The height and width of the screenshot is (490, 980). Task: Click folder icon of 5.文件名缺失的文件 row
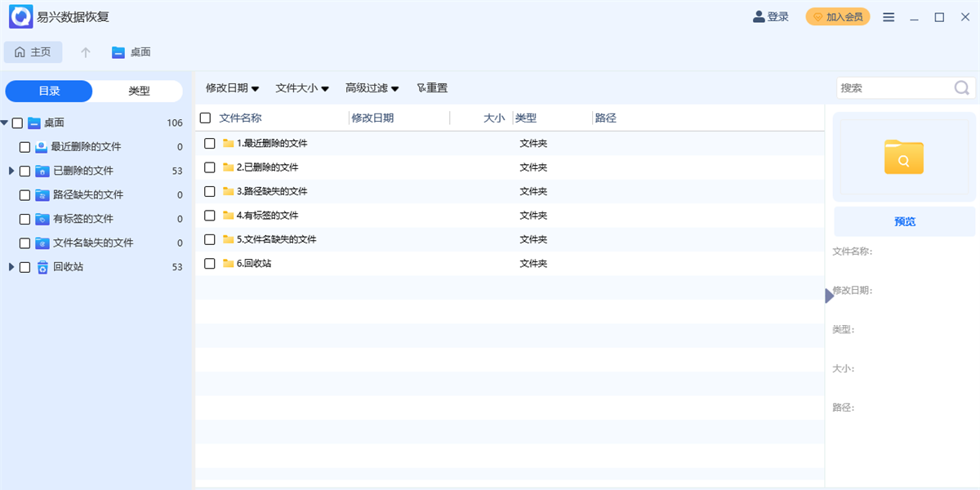pos(229,239)
